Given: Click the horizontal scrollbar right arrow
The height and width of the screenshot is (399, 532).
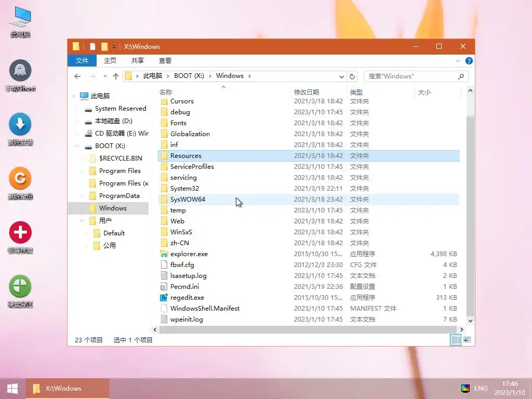Looking at the screenshot, I should coord(461,329).
